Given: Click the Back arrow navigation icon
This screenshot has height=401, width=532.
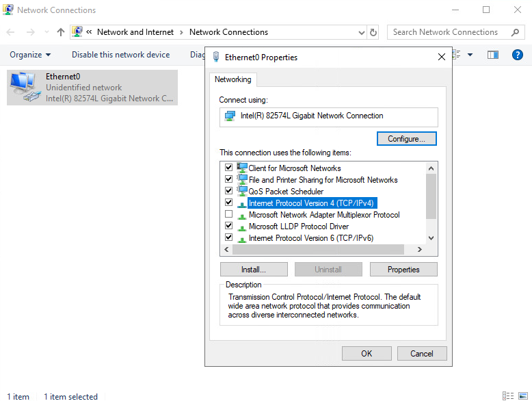Looking at the screenshot, I should [10, 32].
